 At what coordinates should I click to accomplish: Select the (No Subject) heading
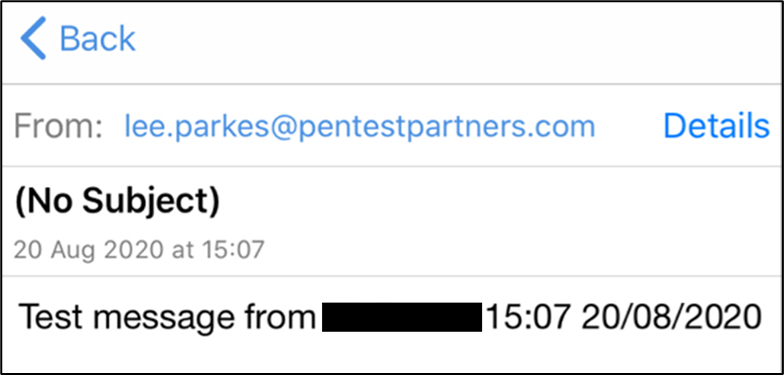(117, 202)
